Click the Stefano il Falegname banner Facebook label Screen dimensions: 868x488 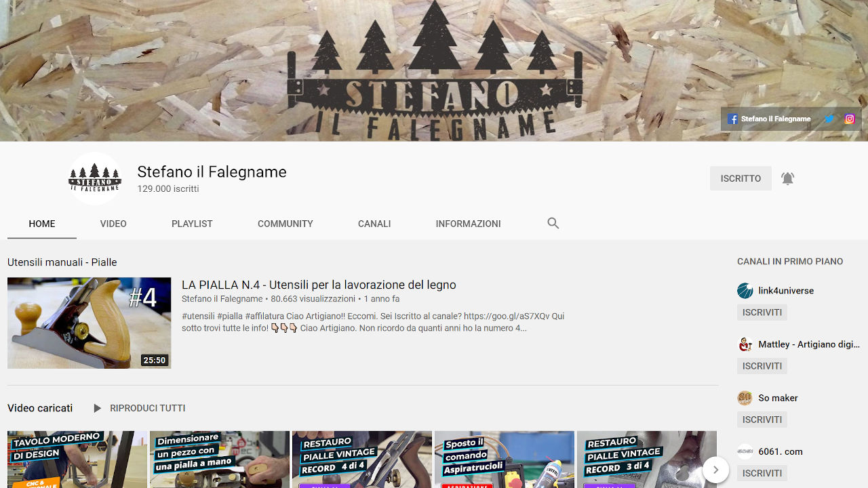776,119
